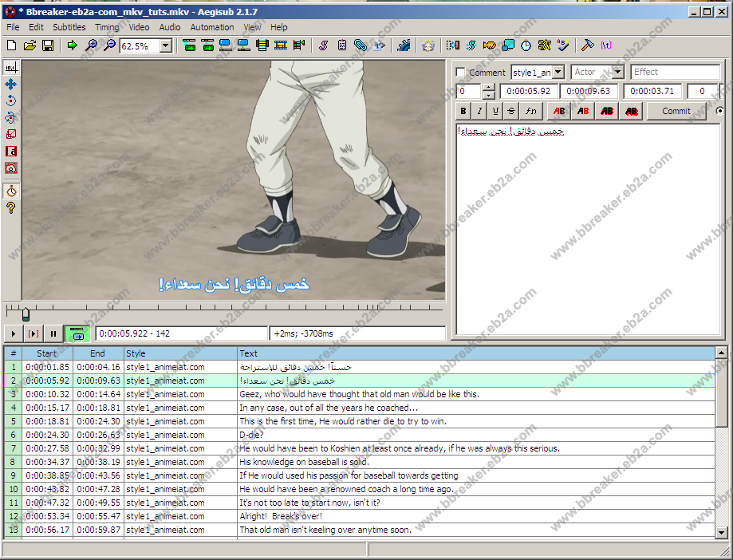
Task: Toggle auto-scroll video button
Action: pyautogui.click(x=77, y=333)
